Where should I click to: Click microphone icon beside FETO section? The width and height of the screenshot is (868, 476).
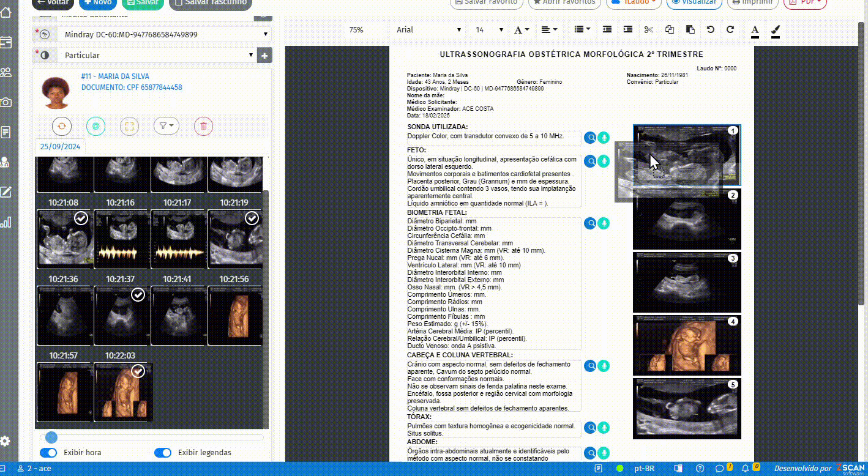pyautogui.click(x=604, y=161)
